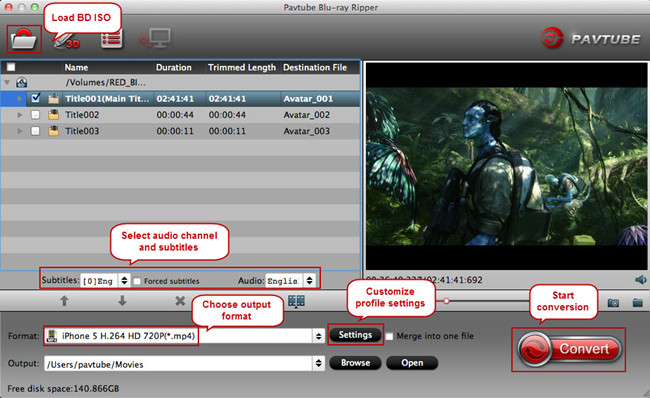Click the Free disk space status text

click(63, 389)
